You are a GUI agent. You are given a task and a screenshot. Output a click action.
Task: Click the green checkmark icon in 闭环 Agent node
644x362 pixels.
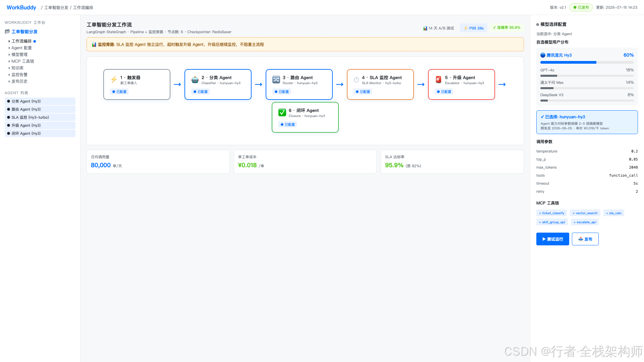tap(282, 113)
